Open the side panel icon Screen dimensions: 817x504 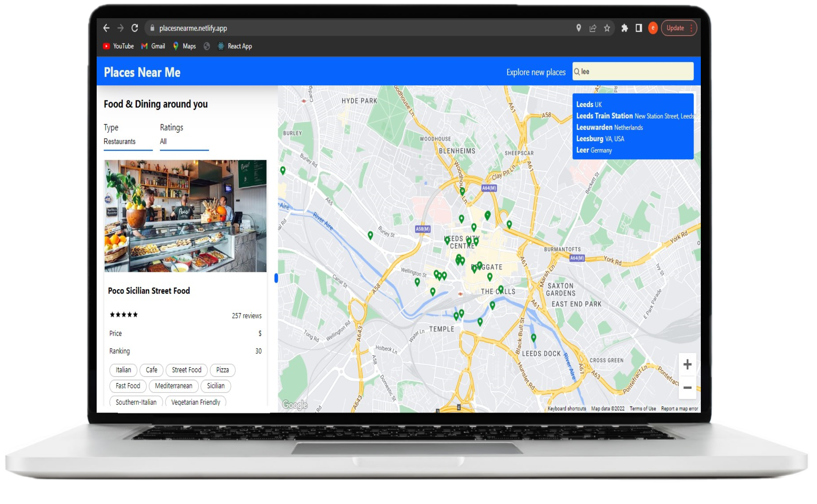(639, 28)
